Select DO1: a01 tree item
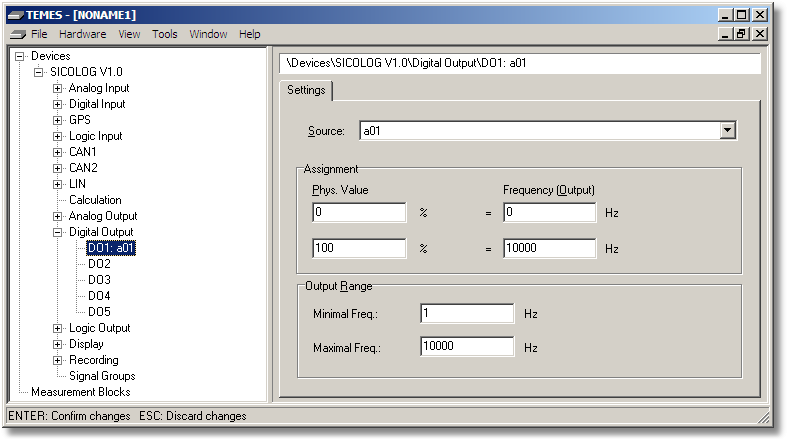Screen dimensions: 788x442 click(111, 248)
